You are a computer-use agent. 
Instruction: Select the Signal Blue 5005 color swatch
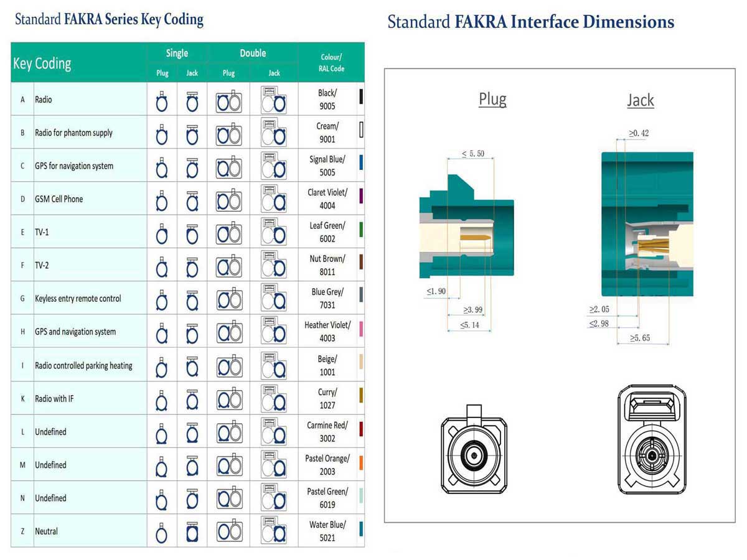(x=361, y=163)
